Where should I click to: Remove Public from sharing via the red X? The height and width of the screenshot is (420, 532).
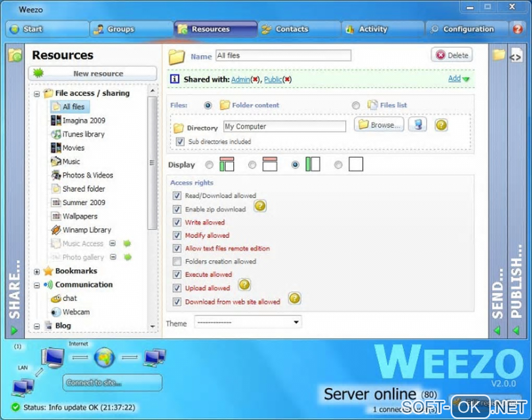click(287, 79)
